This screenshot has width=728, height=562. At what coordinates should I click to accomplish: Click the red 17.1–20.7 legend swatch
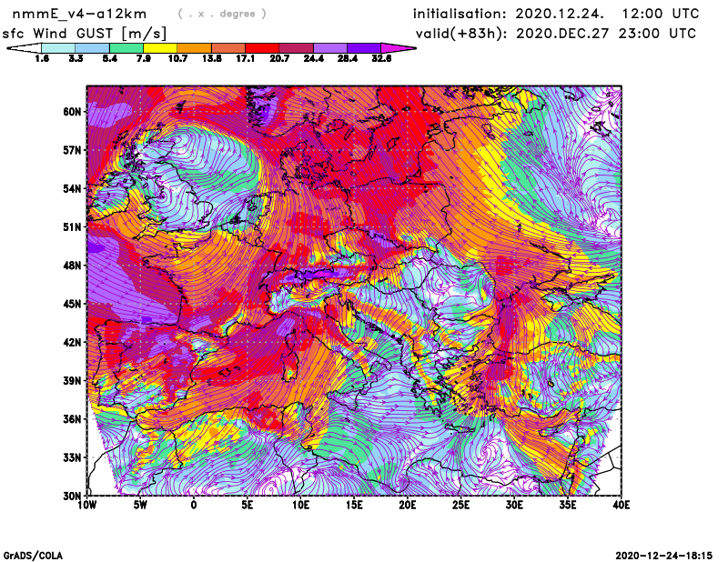[262, 47]
